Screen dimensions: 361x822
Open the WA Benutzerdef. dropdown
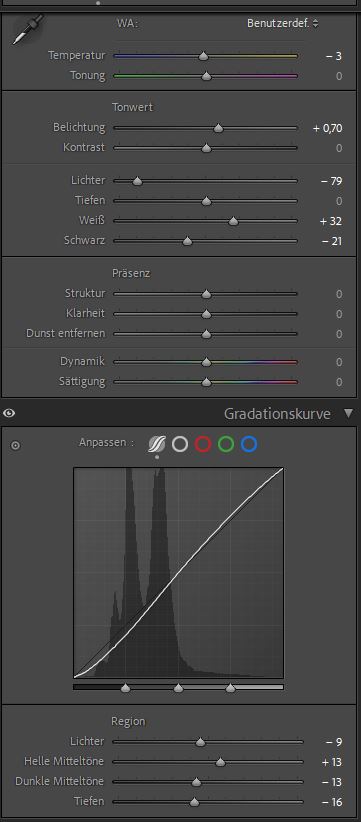(x=283, y=23)
